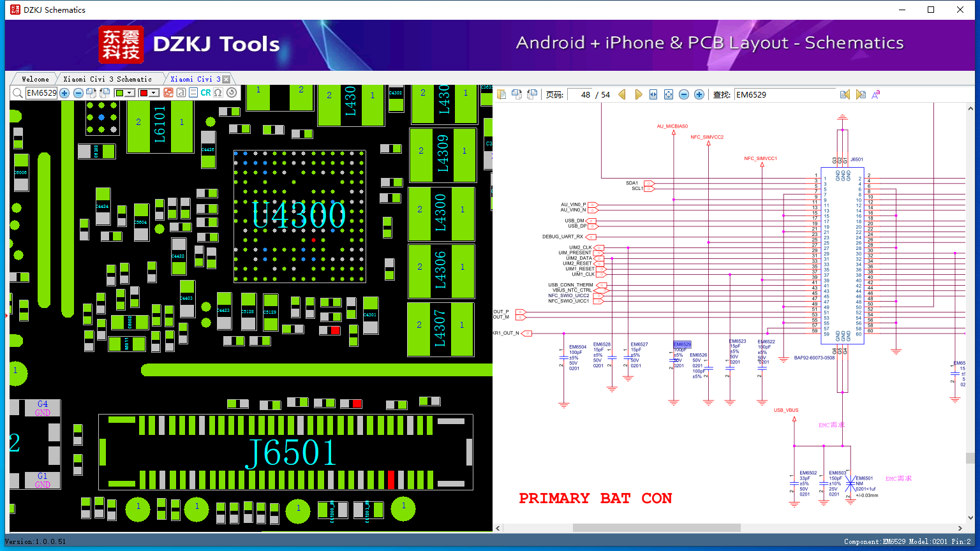Click the AU_MICBIAS0 net label

click(672, 126)
